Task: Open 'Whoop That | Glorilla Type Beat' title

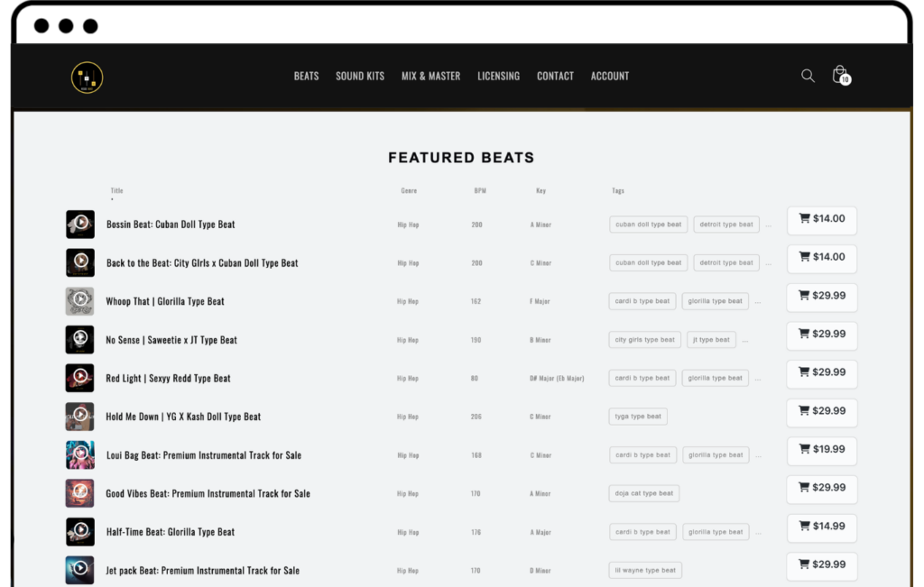Action: tap(165, 301)
